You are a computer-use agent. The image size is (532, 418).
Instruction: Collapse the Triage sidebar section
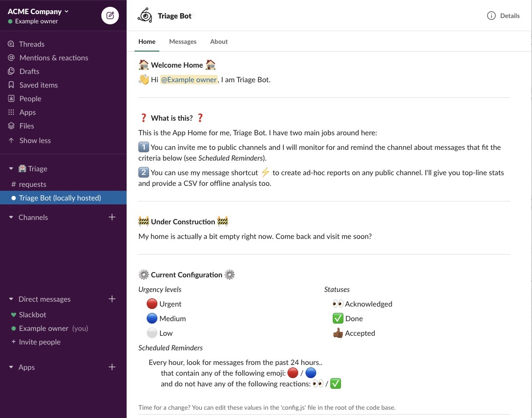(x=11, y=168)
